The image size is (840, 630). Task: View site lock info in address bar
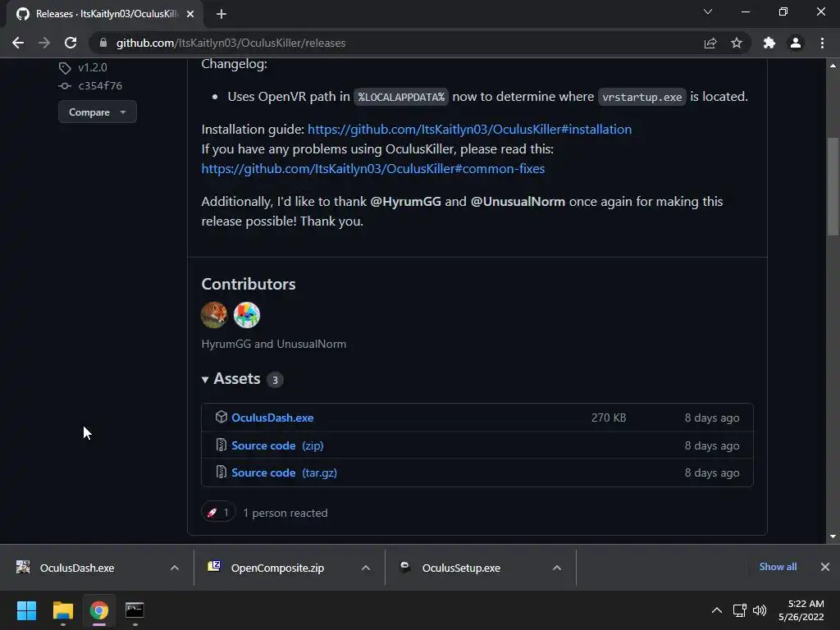pyautogui.click(x=103, y=43)
